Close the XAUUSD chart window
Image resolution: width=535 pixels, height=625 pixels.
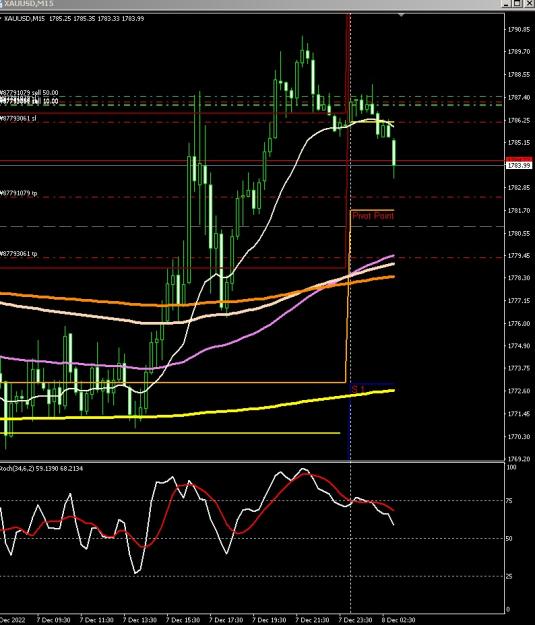[528, 4]
